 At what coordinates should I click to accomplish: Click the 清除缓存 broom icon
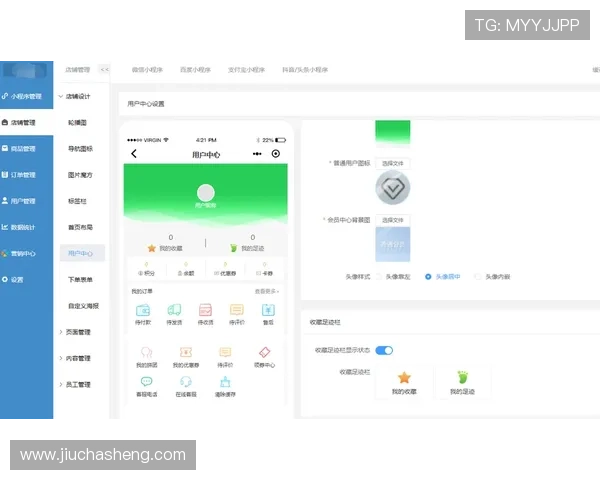point(225,382)
